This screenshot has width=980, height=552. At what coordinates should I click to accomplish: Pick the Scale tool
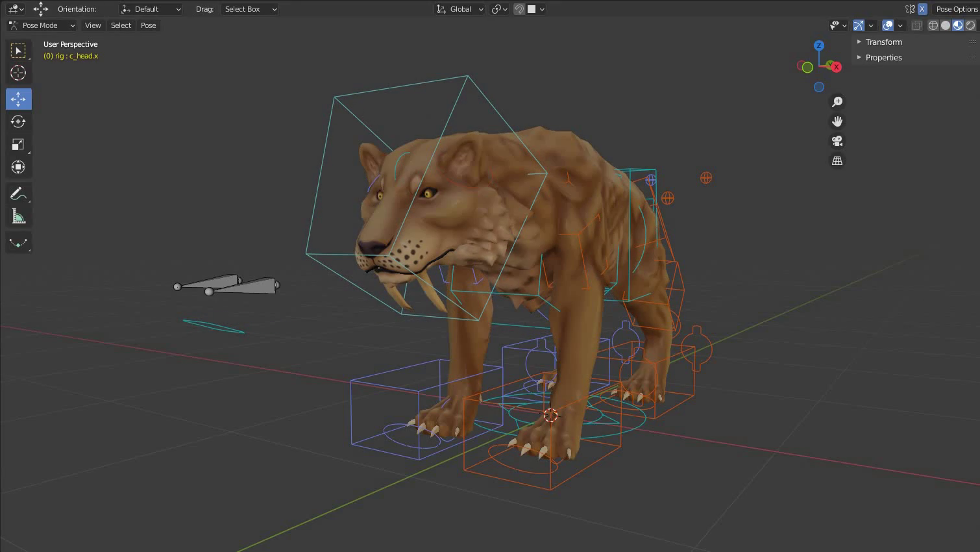coord(18,144)
